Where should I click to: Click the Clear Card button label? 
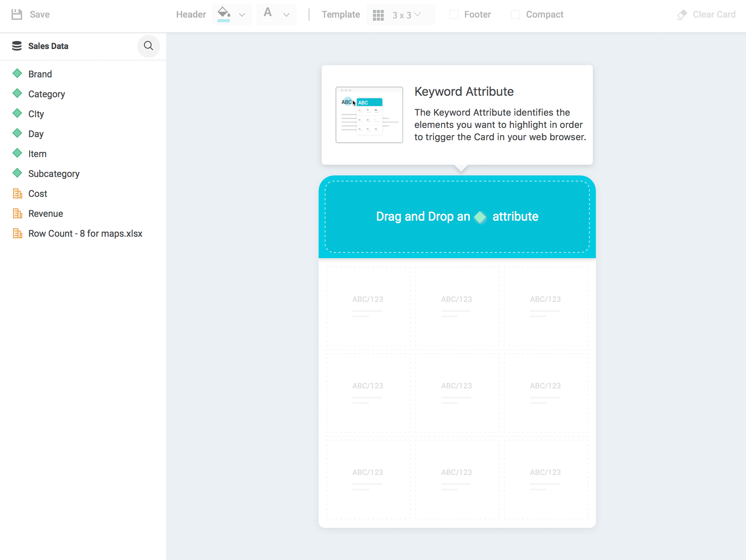pyautogui.click(x=714, y=15)
